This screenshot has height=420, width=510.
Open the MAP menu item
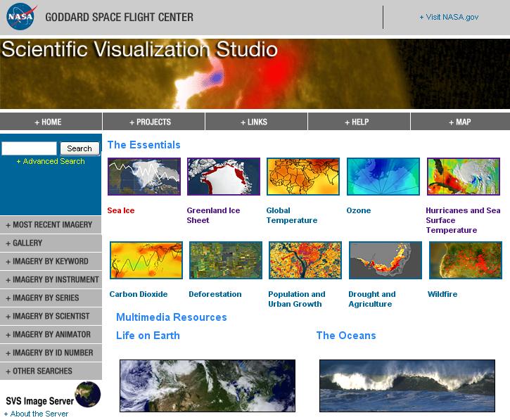click(x=460, y=122)
